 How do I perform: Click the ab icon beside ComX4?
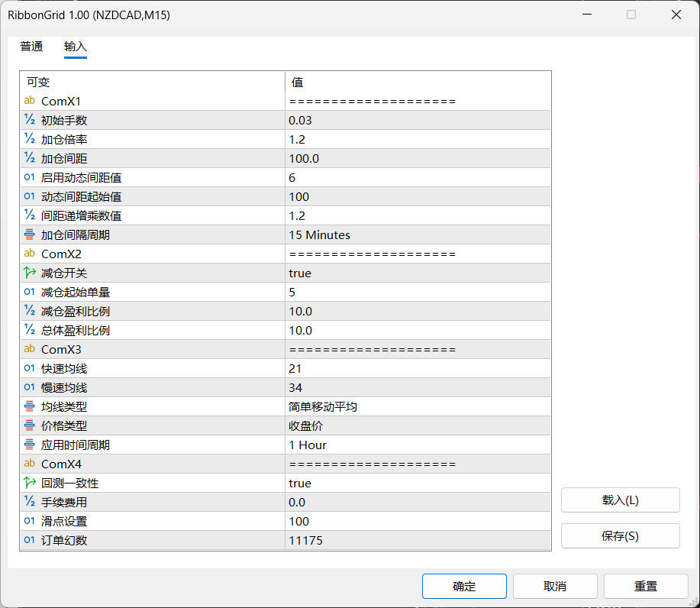(30, 464)
